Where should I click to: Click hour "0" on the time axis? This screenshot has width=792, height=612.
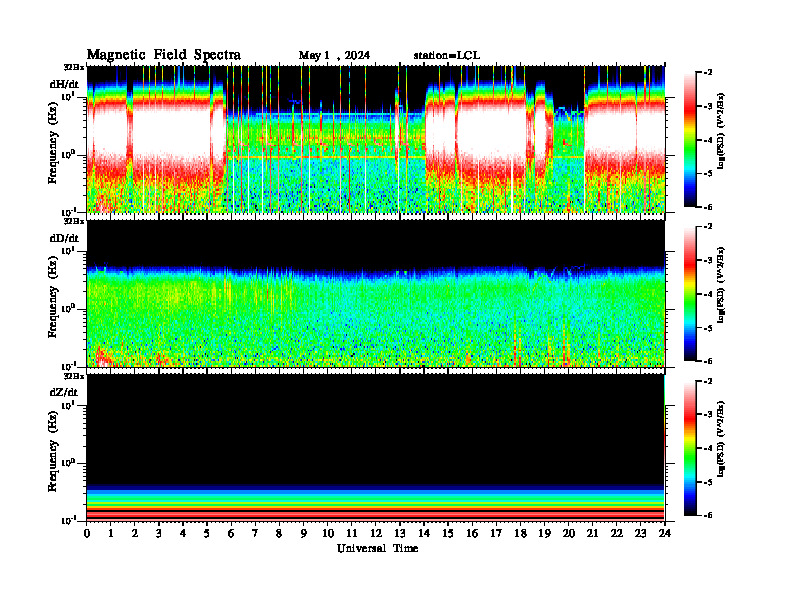point(87,533)
